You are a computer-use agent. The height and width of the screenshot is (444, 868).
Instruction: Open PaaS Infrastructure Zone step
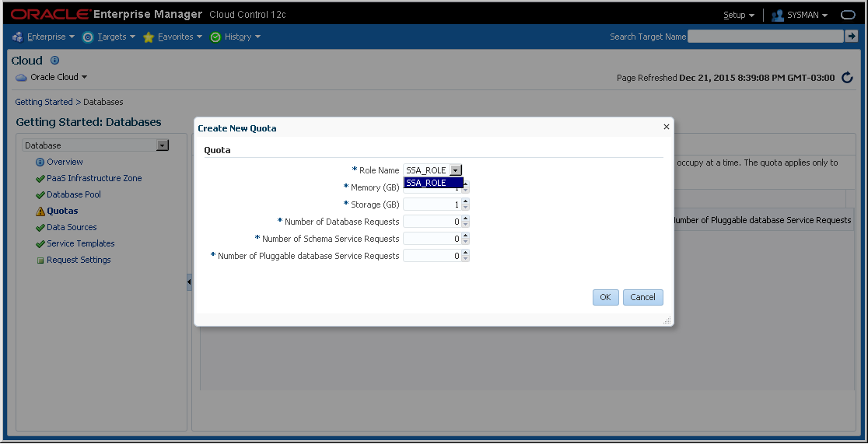(94, 178)
